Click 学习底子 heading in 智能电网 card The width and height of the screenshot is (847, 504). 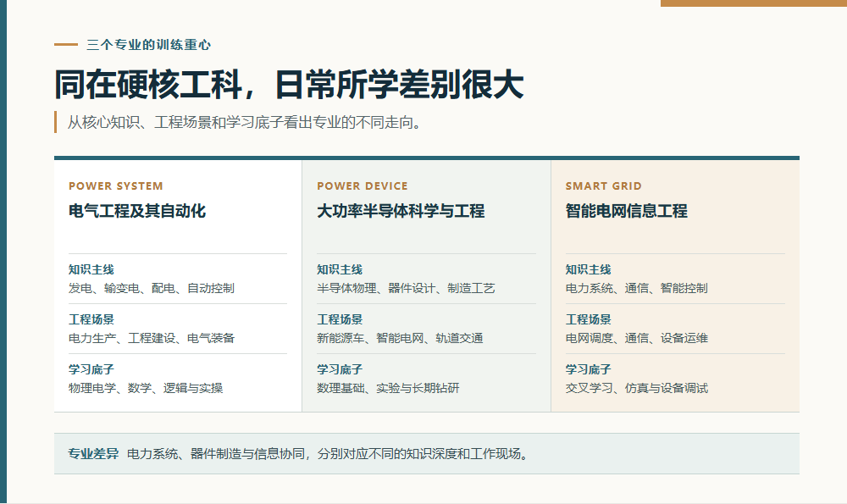tap(589, 369)
